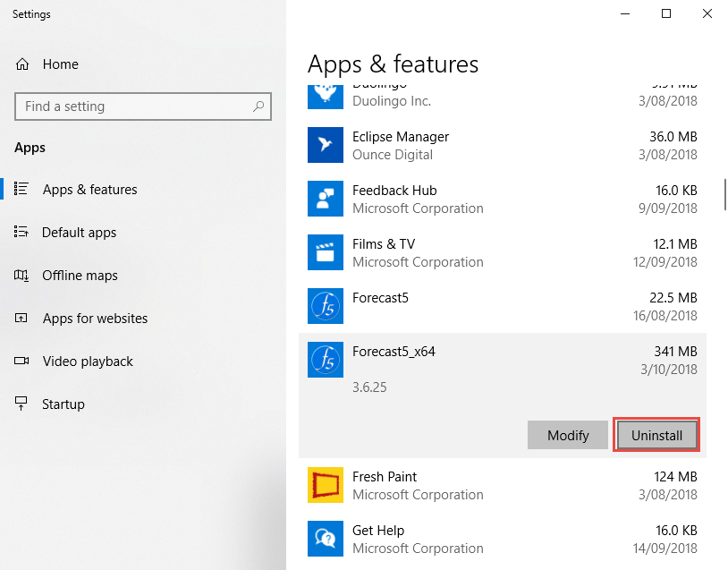The image size is (728, 570).
Task: Click the Video playback camera icon
Action: point(21,361)
